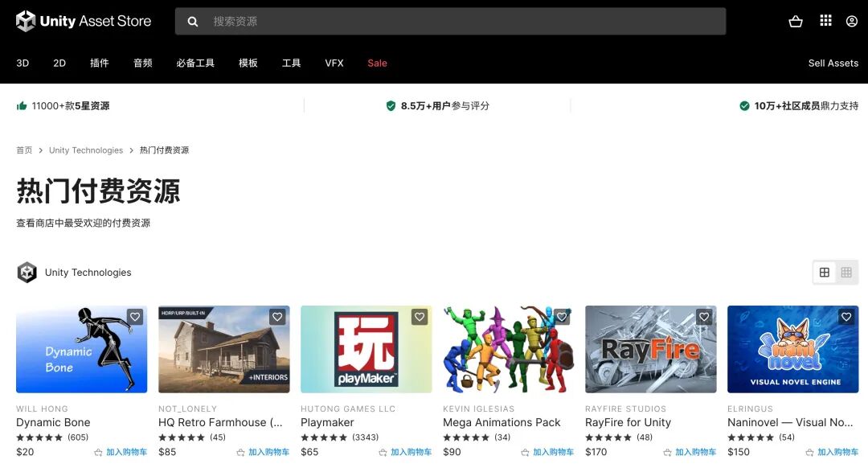Click the Unity Technologies publisher logo
868x468 pixels.
pos(27,273)
